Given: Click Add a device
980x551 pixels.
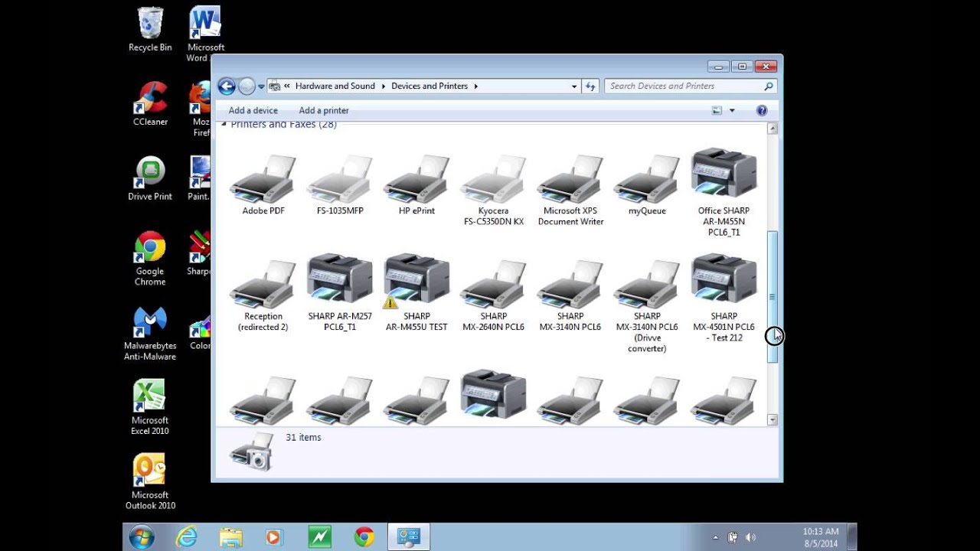Looking at the screenshot, I should click(x=253, y=110).
